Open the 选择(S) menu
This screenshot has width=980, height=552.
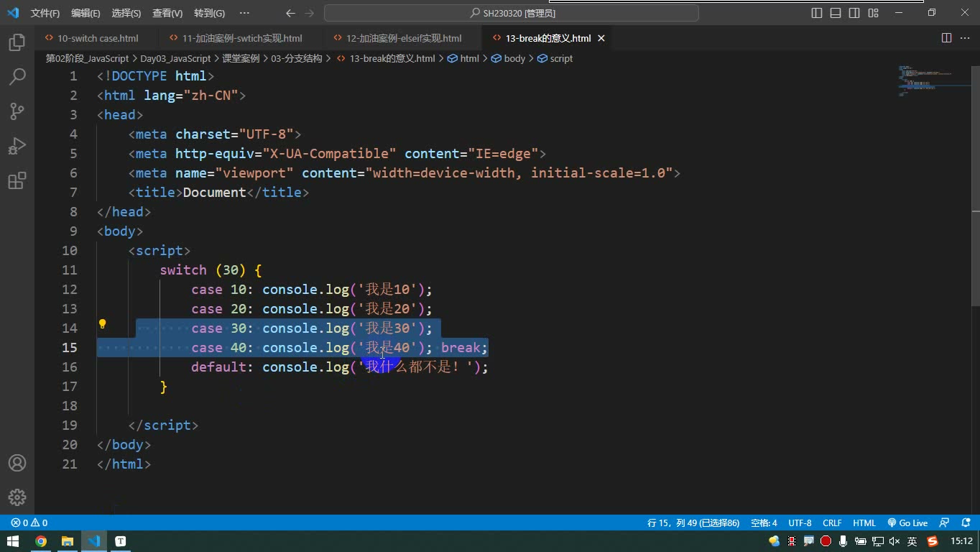pos(126,13)
